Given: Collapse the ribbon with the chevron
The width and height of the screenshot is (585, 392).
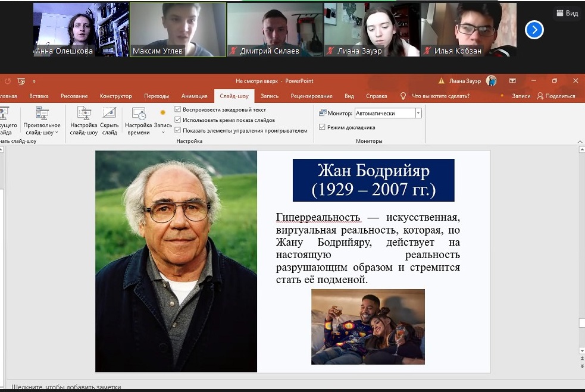Looking at the screenshot, I should [580, 141].
